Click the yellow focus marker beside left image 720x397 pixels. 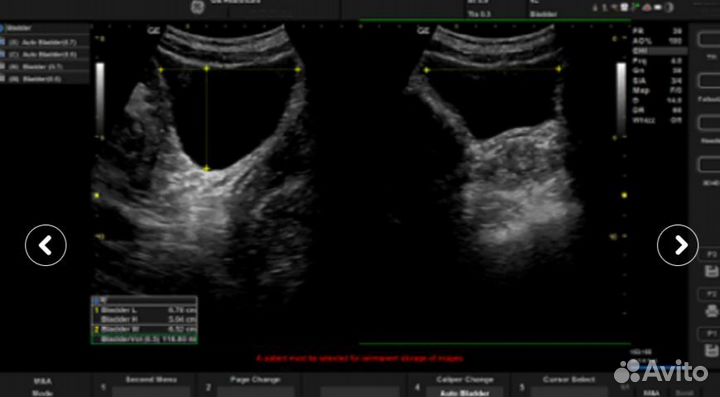pyautogui.click(x=96, y=196)
